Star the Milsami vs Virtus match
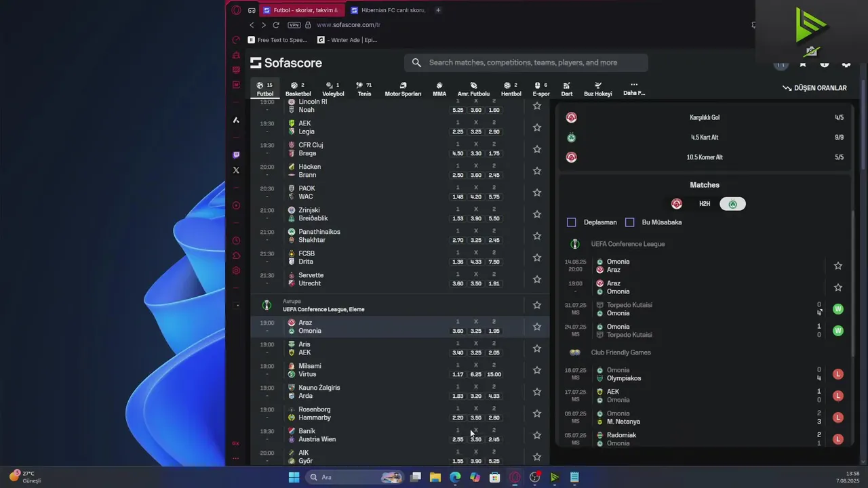 [537, 370]
